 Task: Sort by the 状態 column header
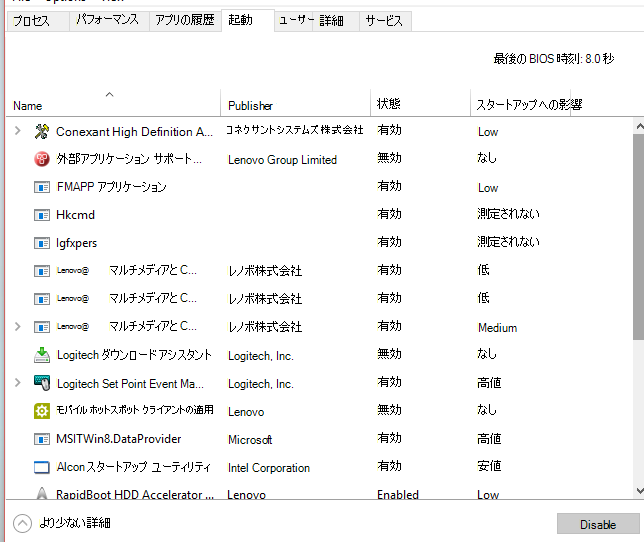coord(420,103)
